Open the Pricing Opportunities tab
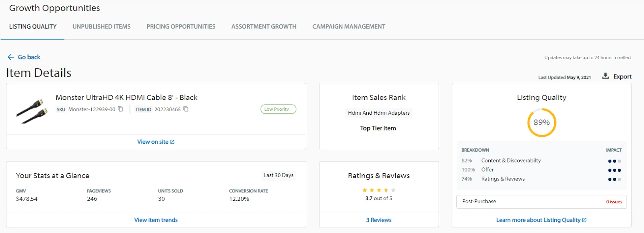This screenshot has width=644, height=233. click(181, 27)
